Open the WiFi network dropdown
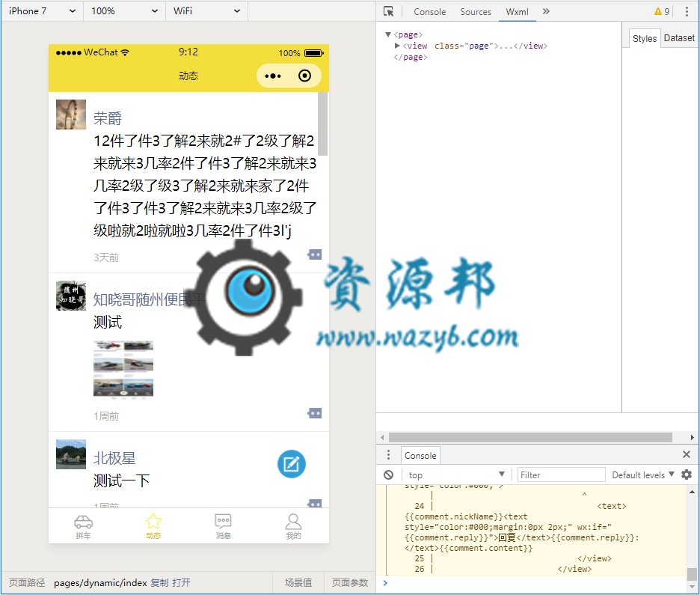The image size is (700, 595). pos(206,11)
